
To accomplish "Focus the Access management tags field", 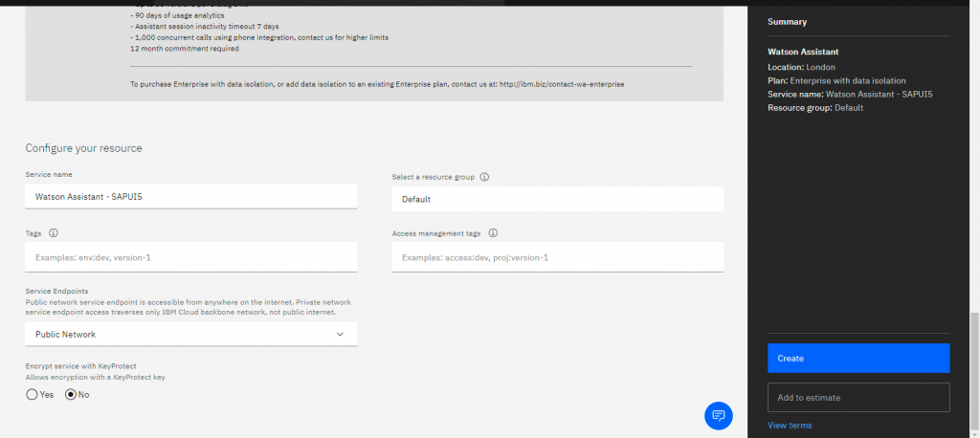I will [x=558, y=257].
